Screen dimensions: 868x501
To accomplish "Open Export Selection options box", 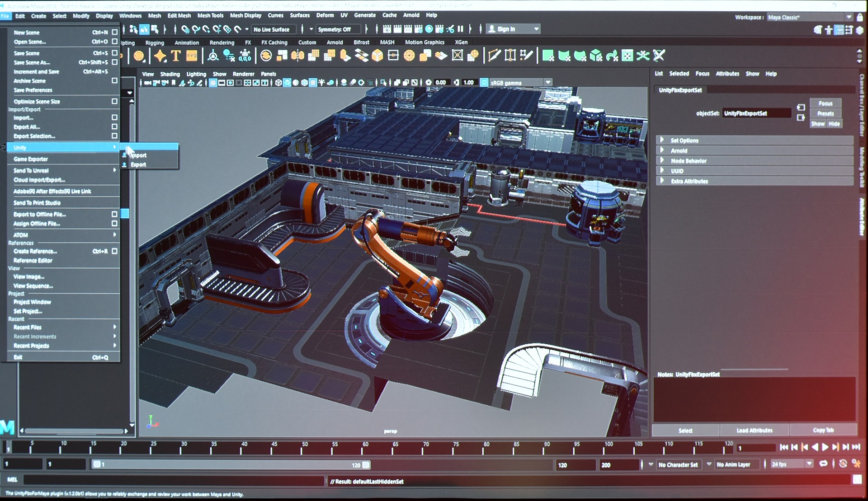I will click(x=114, y=136).
